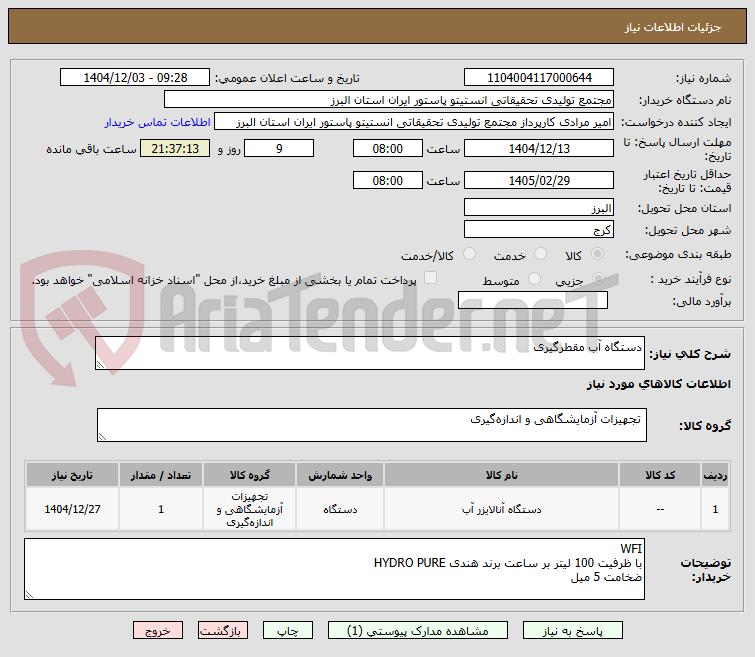Click the empty برآورد مالی field

tap(533, 300)
